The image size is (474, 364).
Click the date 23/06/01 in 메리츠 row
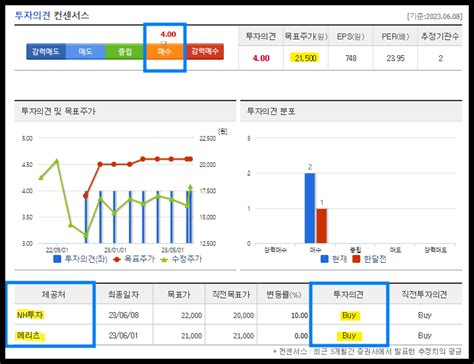(123, 336)
